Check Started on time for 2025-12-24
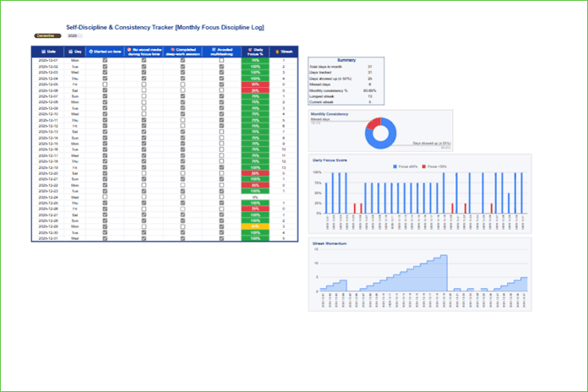The image size is (588, 392). pos(105,197)
